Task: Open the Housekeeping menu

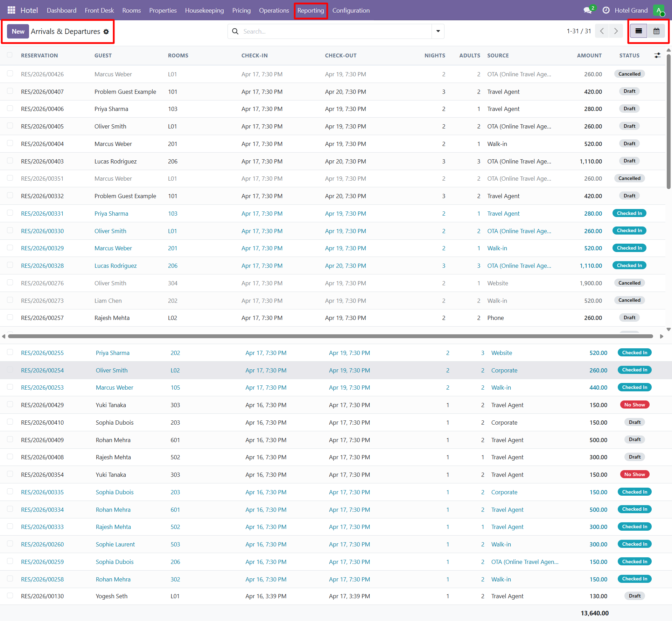Action: click(x=204, y=10)
